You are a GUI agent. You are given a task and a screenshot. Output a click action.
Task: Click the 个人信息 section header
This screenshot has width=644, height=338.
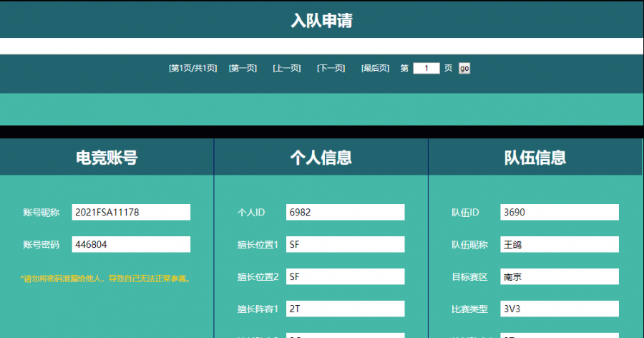pyautogui.click(x=321, y=157)
